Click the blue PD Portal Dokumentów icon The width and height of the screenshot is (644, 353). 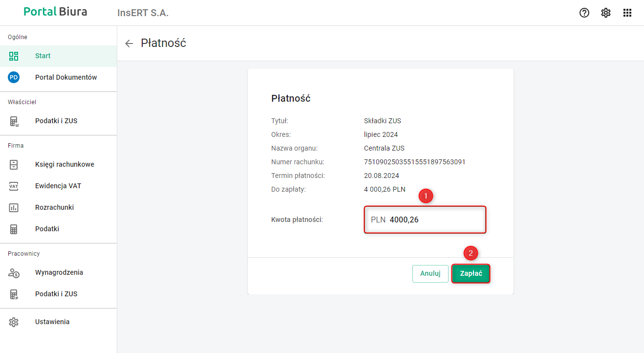[x=14, y=77]
